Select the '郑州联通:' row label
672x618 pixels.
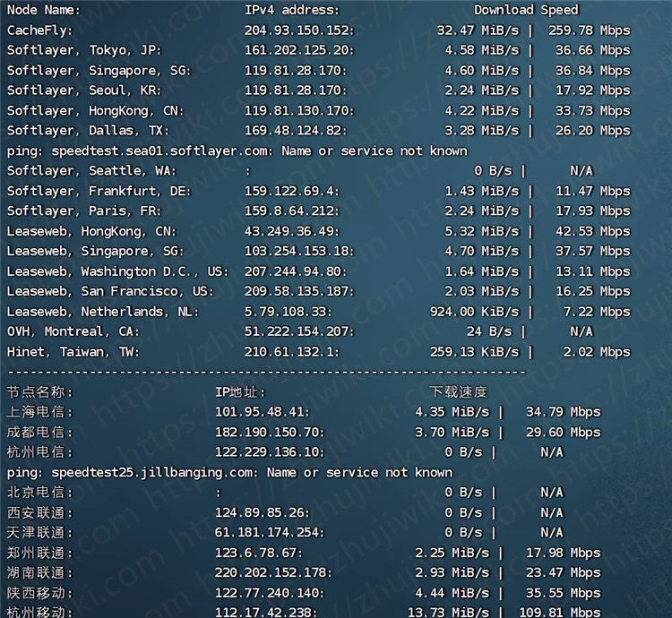tap(39, 553)
